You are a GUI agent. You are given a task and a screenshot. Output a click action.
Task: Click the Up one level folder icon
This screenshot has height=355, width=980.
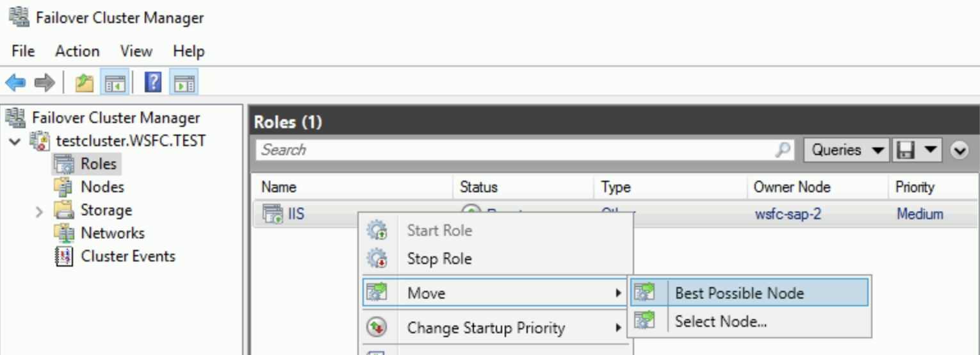[x=85, y=83]
